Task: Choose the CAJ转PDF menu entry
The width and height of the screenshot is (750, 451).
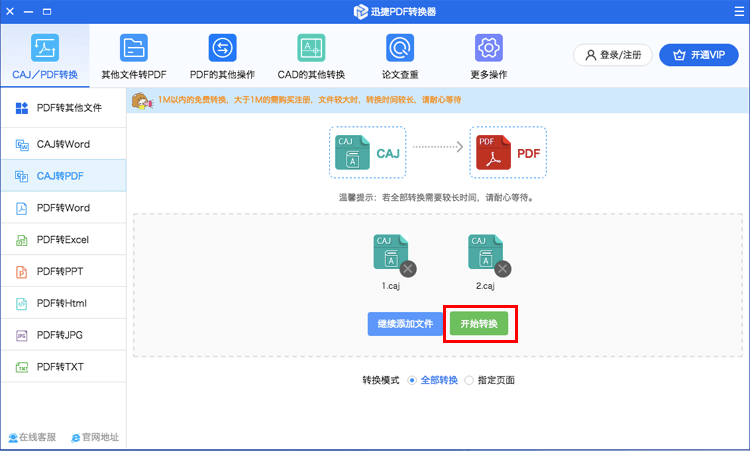Action: click(x=64, y=176)
